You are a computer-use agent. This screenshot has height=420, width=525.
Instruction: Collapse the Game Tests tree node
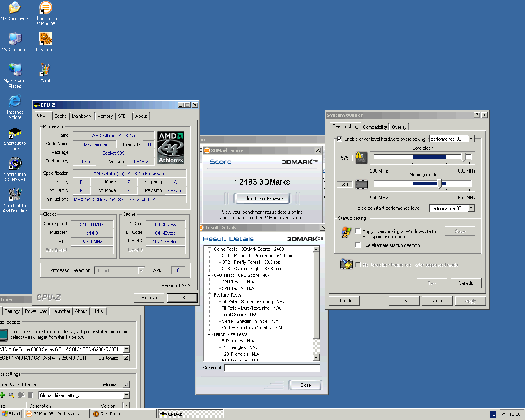coord(209,249)
